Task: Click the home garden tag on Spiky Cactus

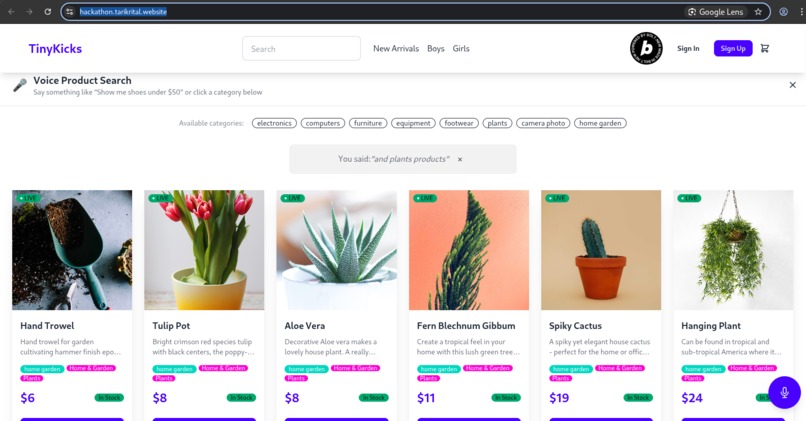Action: (571, 369)
